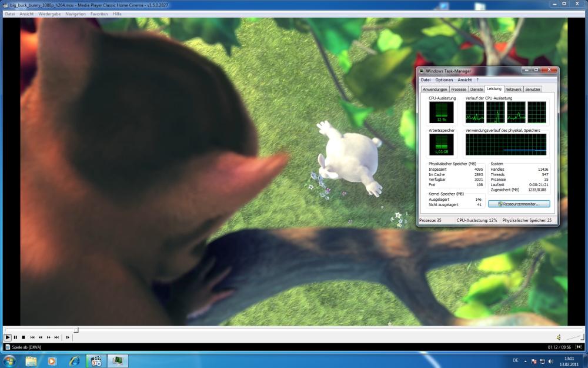The width and height of the screenshot is (588, 368).
Task: Step forward one frame
Action: (68, 337)
